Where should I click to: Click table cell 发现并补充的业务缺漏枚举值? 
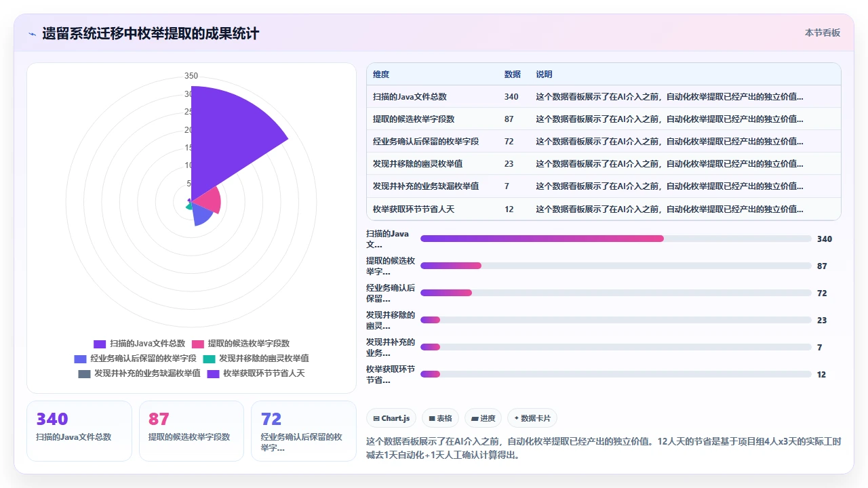(426, 186)
